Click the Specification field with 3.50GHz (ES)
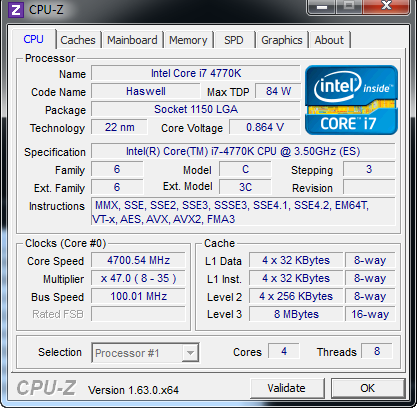 (x=243, y=151)
